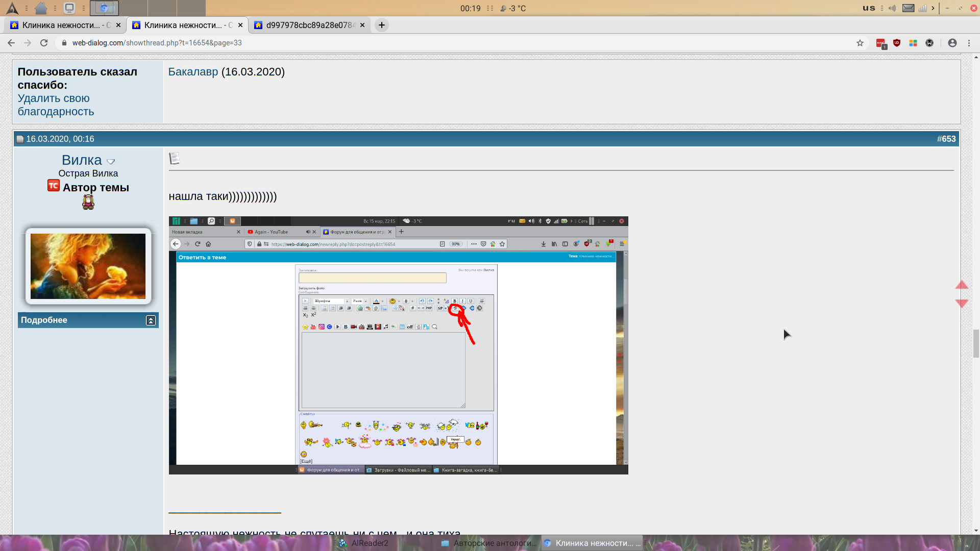Reload the current page

(x=44, y=43)
